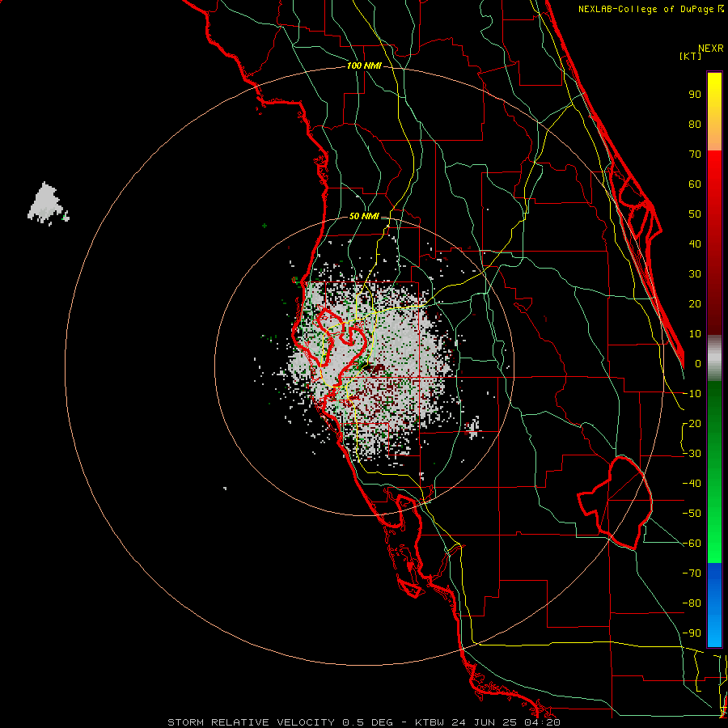Click the 0 value on velocity scale

pyautogui.click(x=698, y=363)
